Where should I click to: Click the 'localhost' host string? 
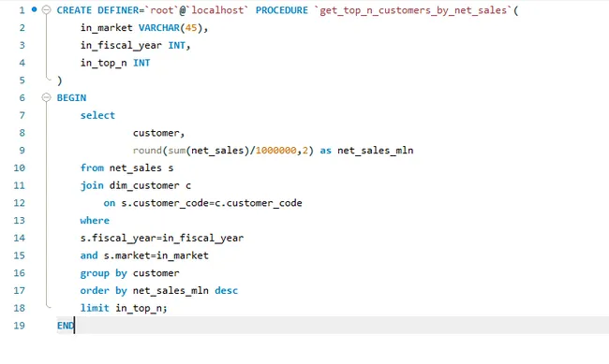click(217, 10)
